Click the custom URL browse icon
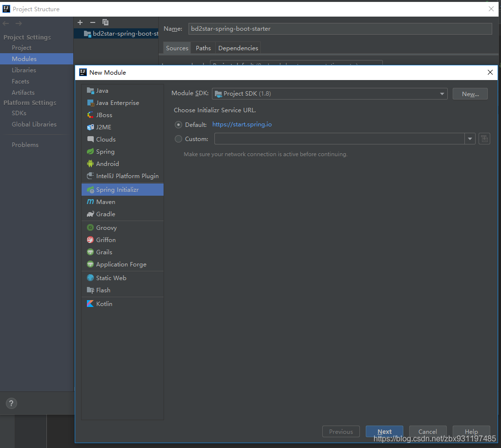 point(484,139)
